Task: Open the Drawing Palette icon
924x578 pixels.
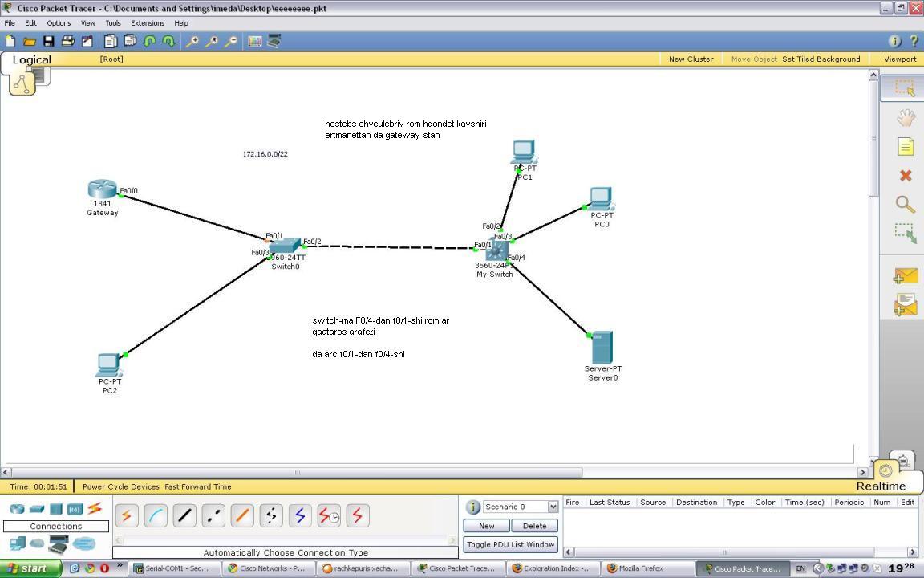Action: (254, 41)
